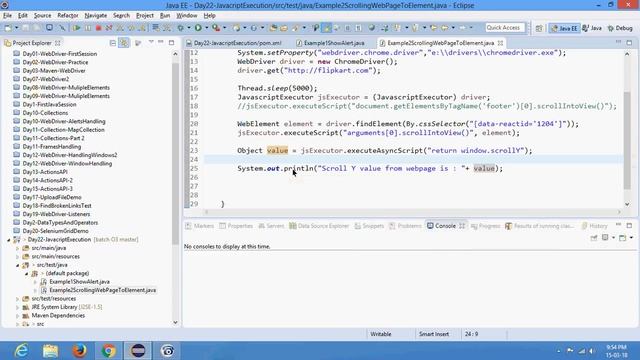Switch to Java perspective
This screenshot has height=360, width=640.
[592, 28]
